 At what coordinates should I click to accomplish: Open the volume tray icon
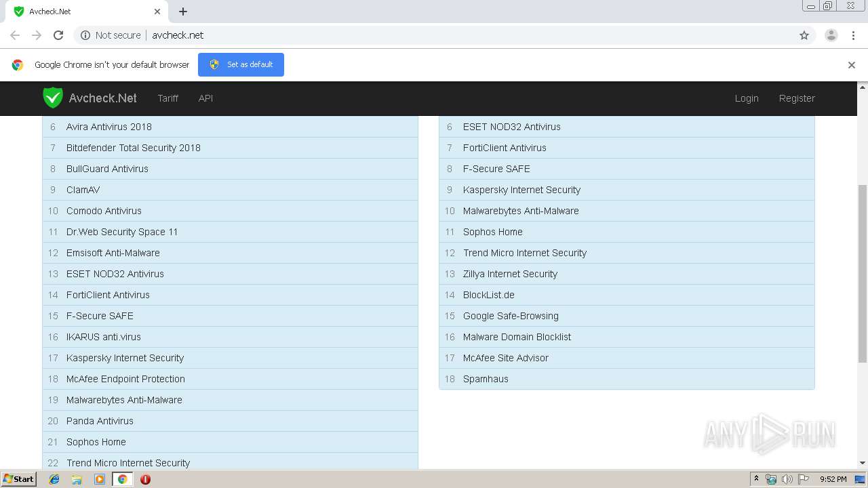tap(787, 479)
